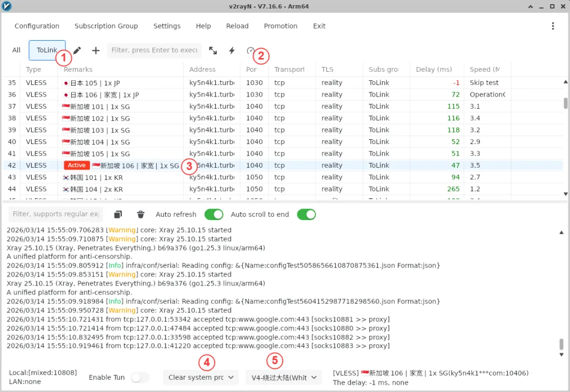Click the plus add subscription icon

(x=96, y=51)
